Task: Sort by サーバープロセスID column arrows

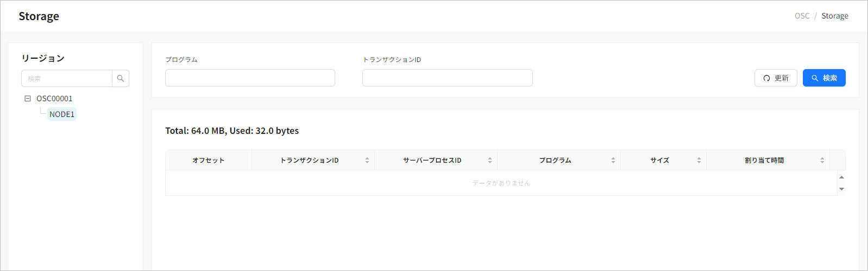Action: 490,161
